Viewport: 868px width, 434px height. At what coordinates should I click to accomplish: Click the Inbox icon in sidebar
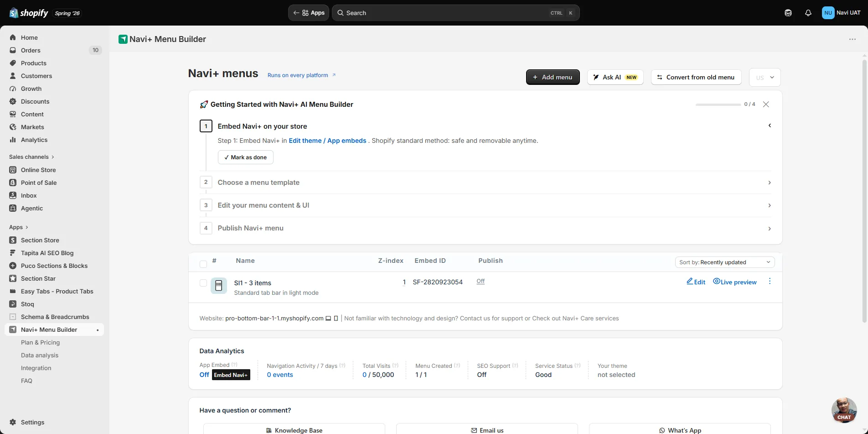click(13, 195)
